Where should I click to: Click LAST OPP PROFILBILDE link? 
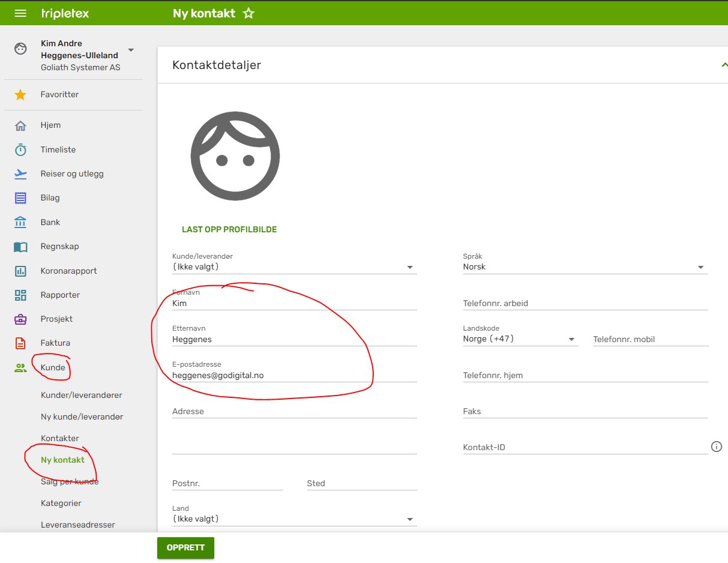pyautogui.click(x=229, y=229)
